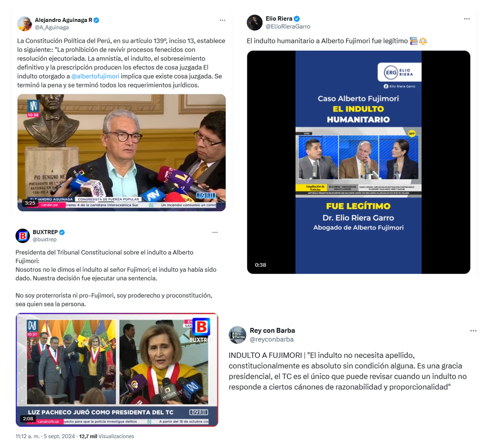Play the Luz Pacheco presidenta del TC video
This screenshot has width=488, height=448.
click(117, 369)
